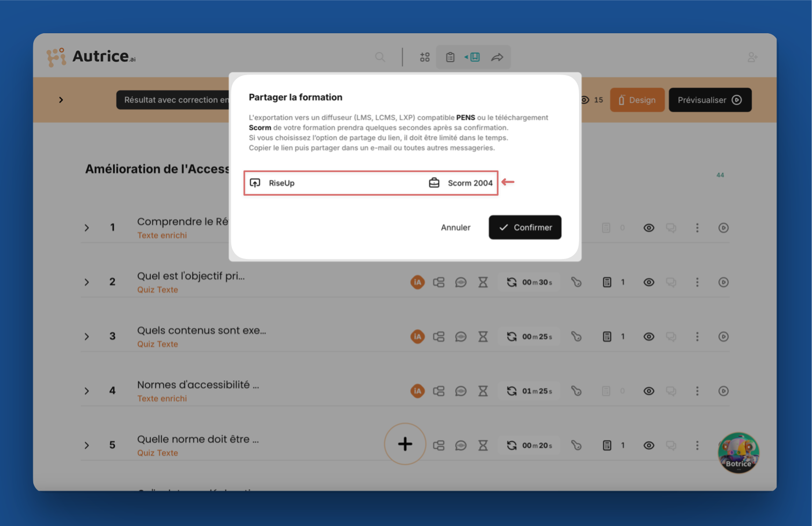812x526 pixels.
Task: Expand row 4 Normes d'accessibilité
Action: (87, 391)
